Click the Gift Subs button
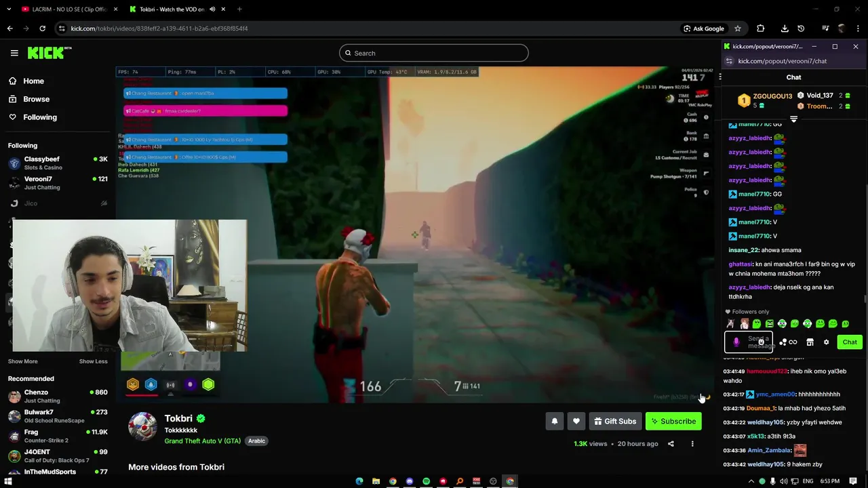Image resolution: width=868 pixels, height=488 pixels. [615, 421]
